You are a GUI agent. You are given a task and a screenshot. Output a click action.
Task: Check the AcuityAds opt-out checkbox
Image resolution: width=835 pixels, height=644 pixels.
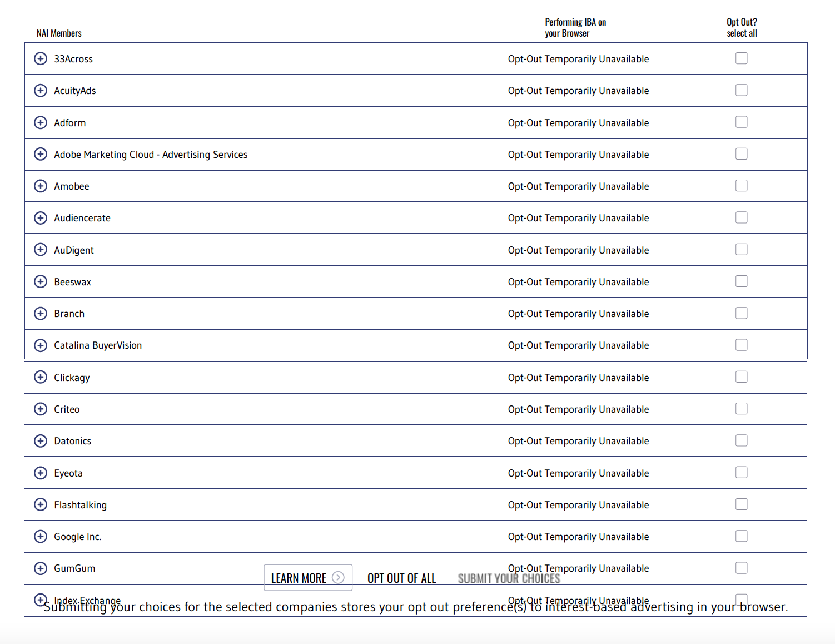[x=742, y=90]
